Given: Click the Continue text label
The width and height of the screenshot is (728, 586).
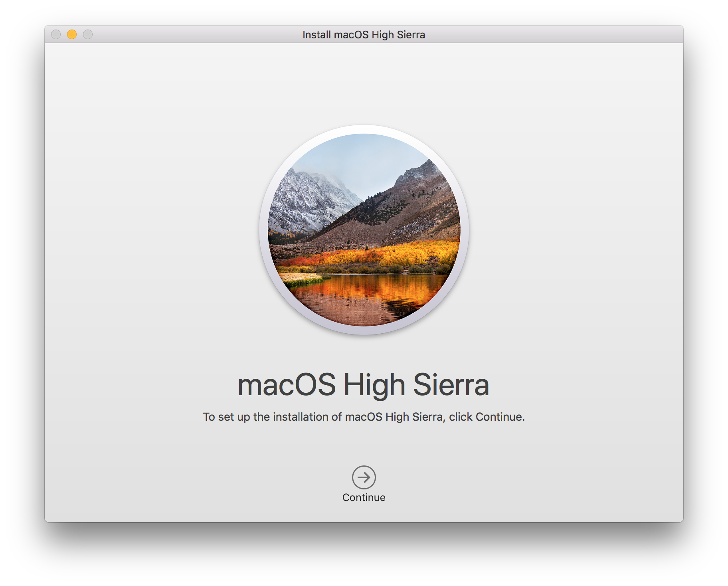Looking at the screenshot, I should [364, 497].
